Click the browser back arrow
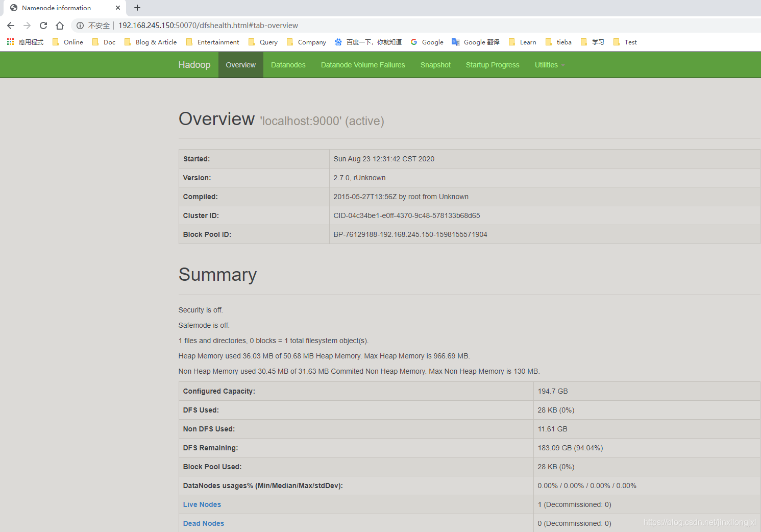 [11, 26]
